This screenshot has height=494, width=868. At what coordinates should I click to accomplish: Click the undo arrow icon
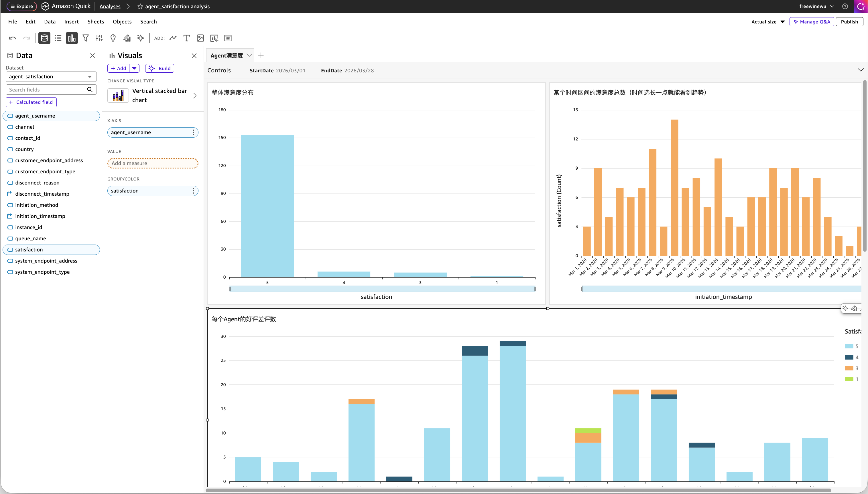13,38
